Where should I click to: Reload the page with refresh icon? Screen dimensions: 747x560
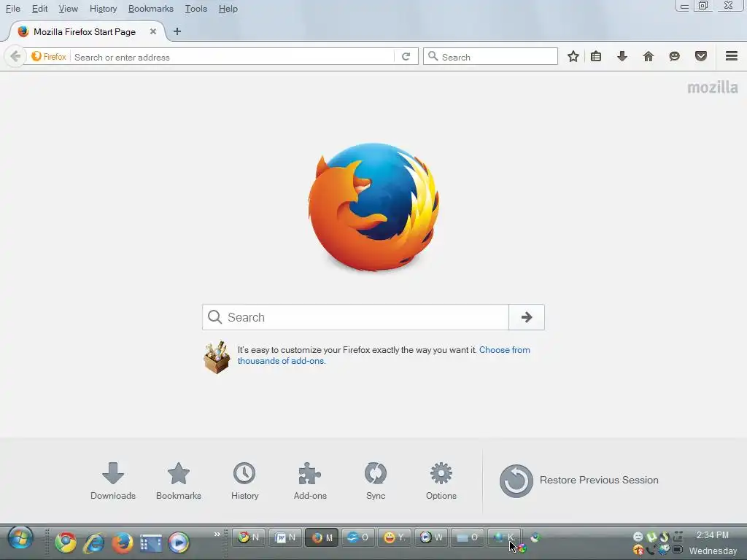(x=406, y=57)
